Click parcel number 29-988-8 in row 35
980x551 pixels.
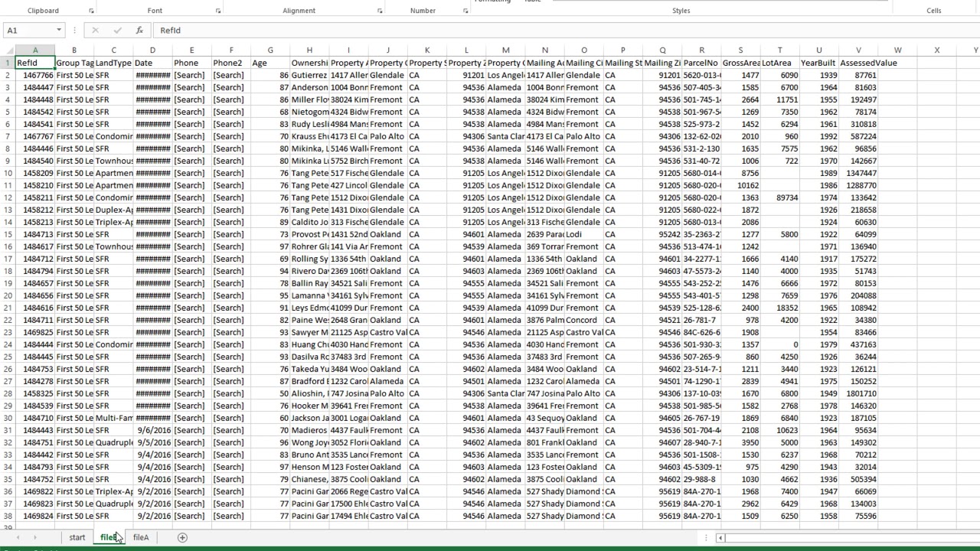pos(701,479)
